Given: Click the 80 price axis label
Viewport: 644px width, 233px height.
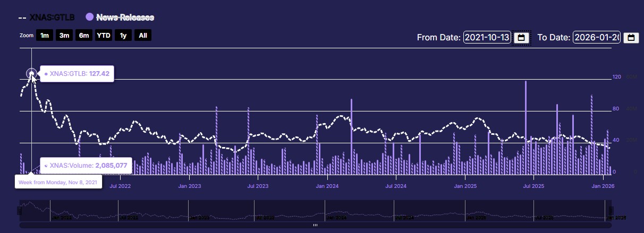Looking at the screenshot, I should click(616, 109).
